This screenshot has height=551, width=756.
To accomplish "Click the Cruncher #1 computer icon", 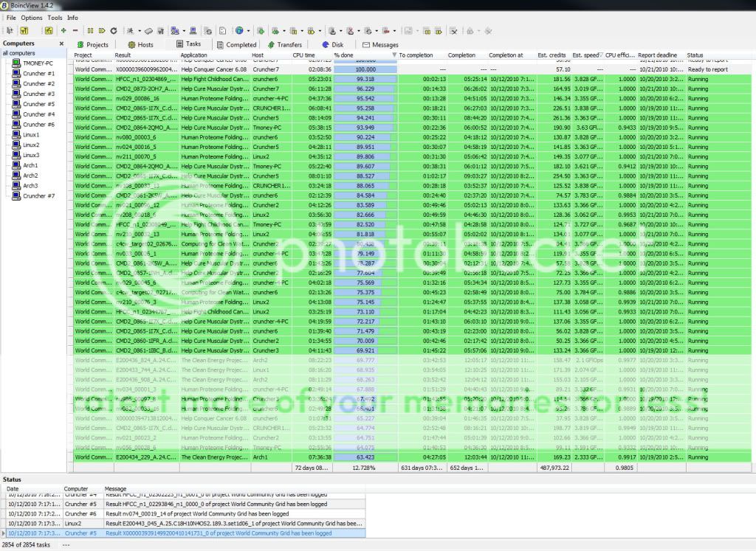I will [x=16, y=73].
